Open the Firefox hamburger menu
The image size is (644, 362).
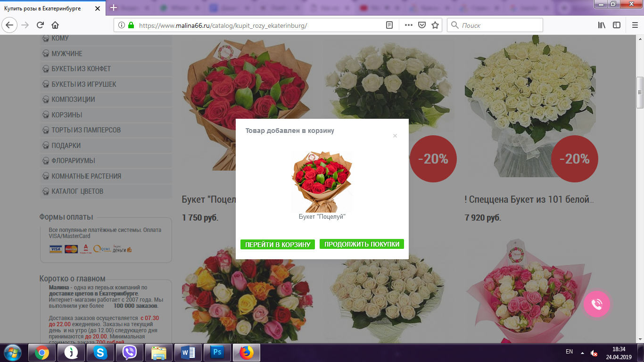tap(635, 25)
